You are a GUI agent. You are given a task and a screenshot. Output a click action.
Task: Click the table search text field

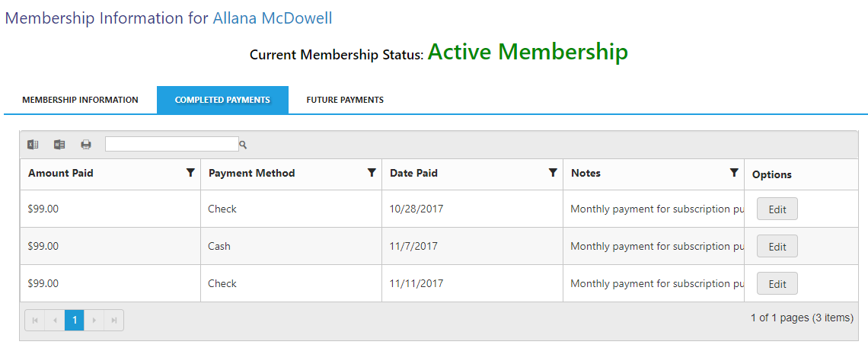click(171, 144)
